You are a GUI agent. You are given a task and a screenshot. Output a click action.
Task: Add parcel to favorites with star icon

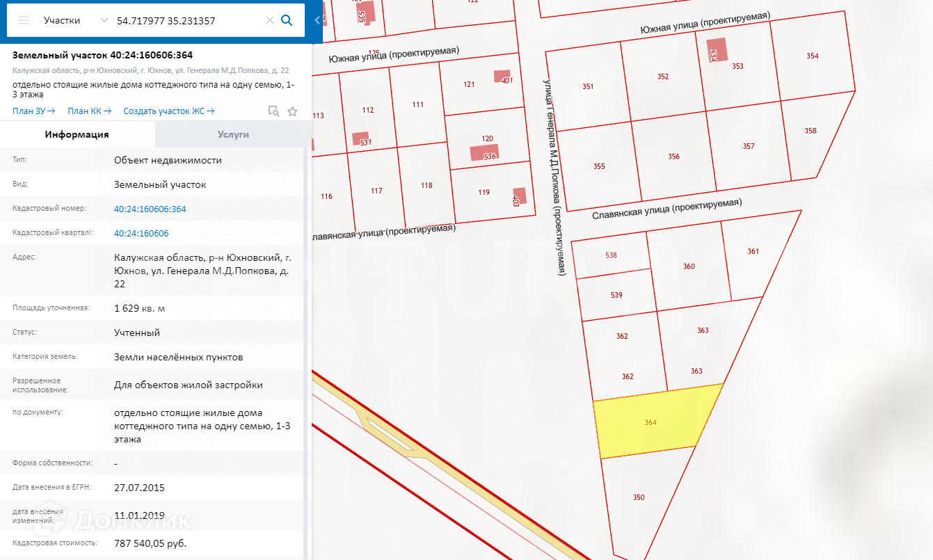[292, 111]
